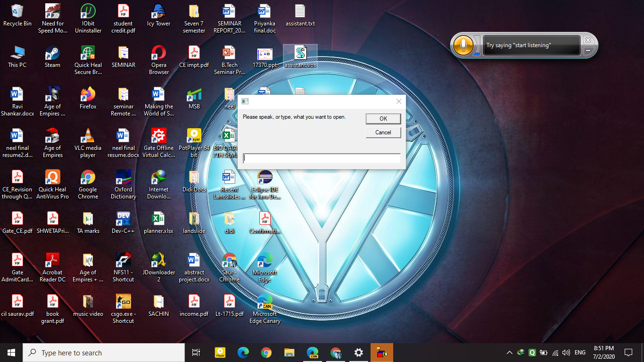Launch Steam from the desktop
This screenshot has width=644, height=362.
click(52, 53)
